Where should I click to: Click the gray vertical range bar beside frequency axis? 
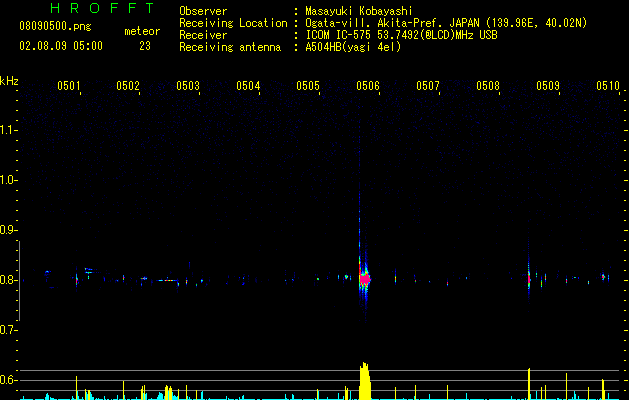[19, 281]
